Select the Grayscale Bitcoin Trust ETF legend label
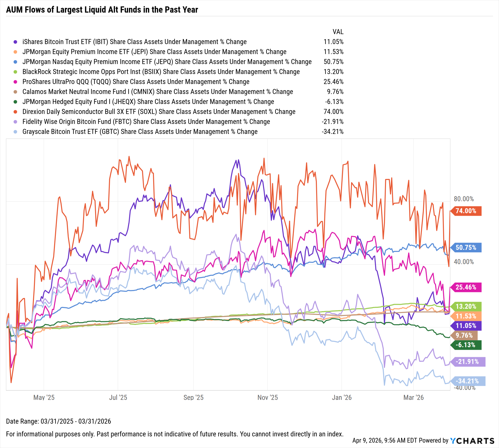The image size is (499, 448). (x=140, y=132)
